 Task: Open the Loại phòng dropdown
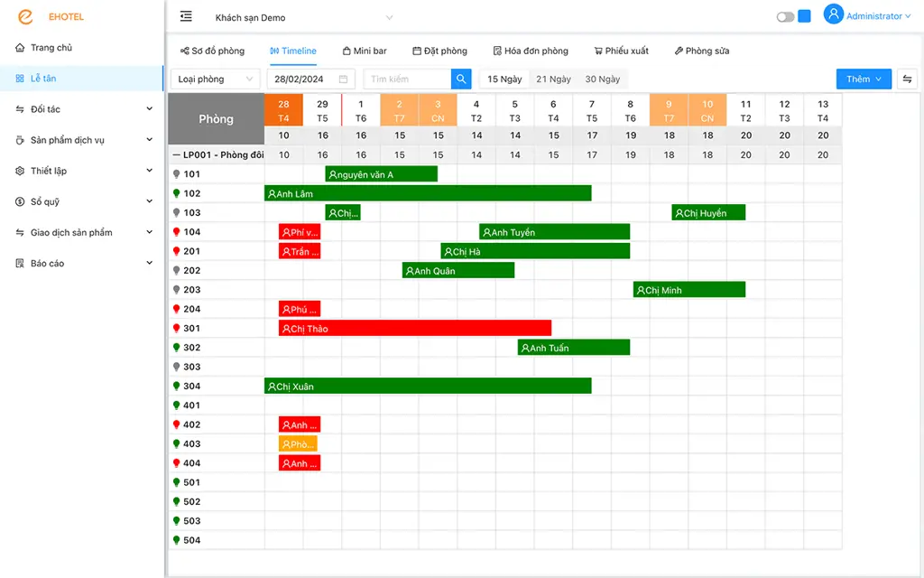click(x=215, y=79)
